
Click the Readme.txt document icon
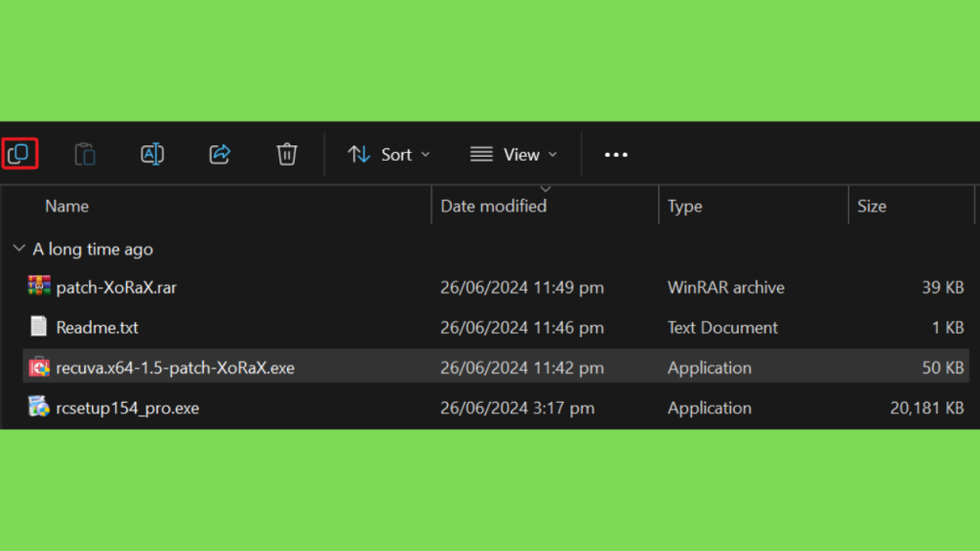38,326
